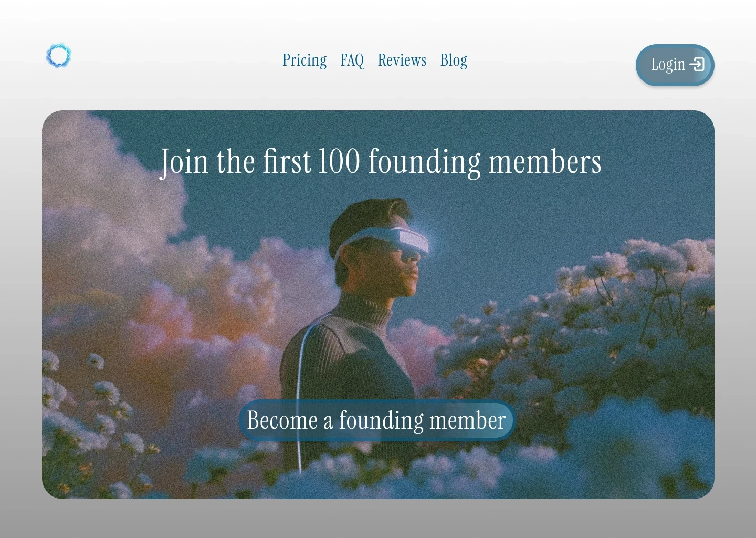The image size is (756, 538).
Task: Click the sign-in arrow icon beside Login
Action: 697,64
